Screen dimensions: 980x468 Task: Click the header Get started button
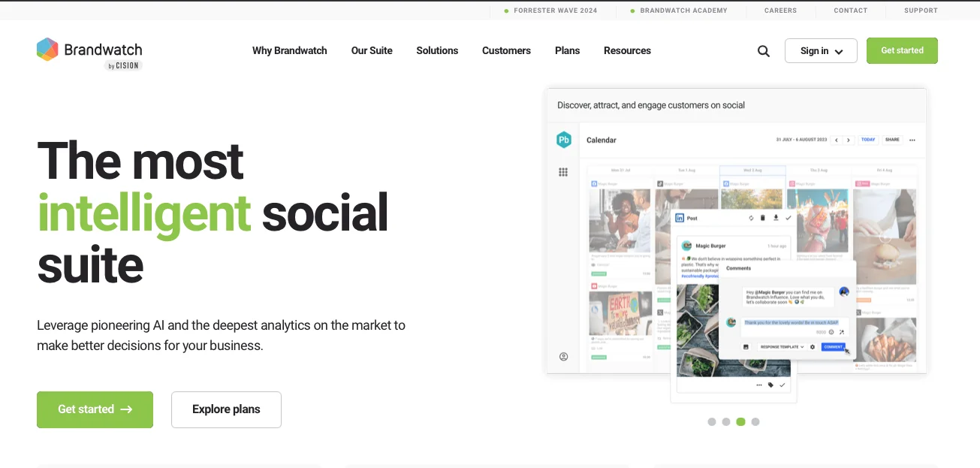click(x=902, y=50)
